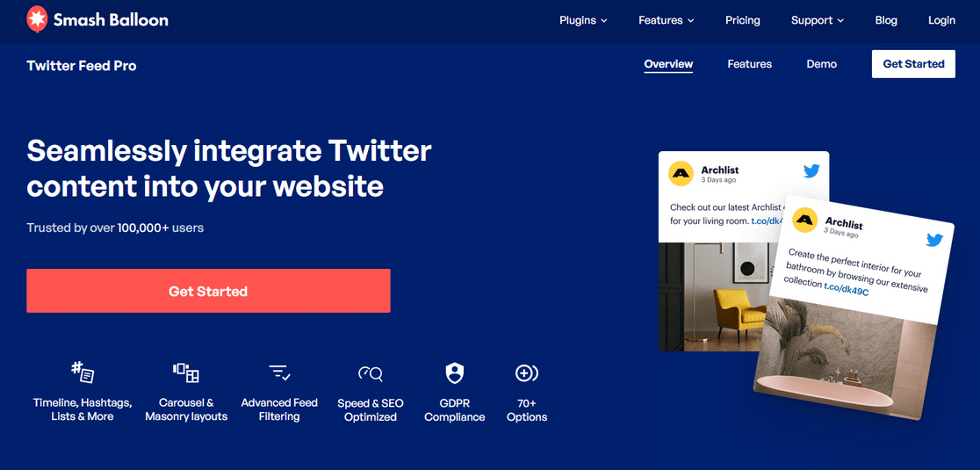
Task: Click the 'Timeline, Hashtags, Lists & More' label
Action: click(82, 409)
